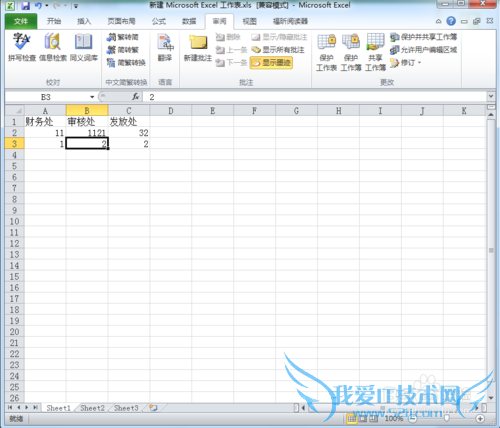Insert a new worksheet tab icon

(153, 408)
